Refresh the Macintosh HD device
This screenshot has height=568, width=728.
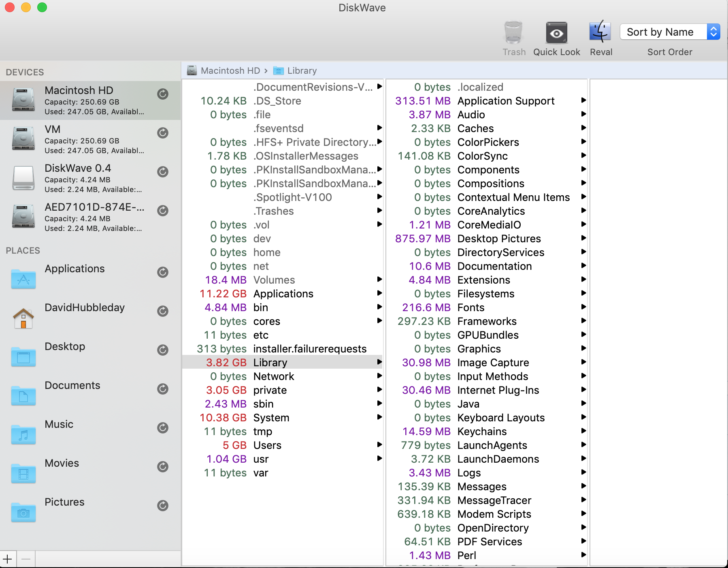pyautogui.click(x=163, y=94)
